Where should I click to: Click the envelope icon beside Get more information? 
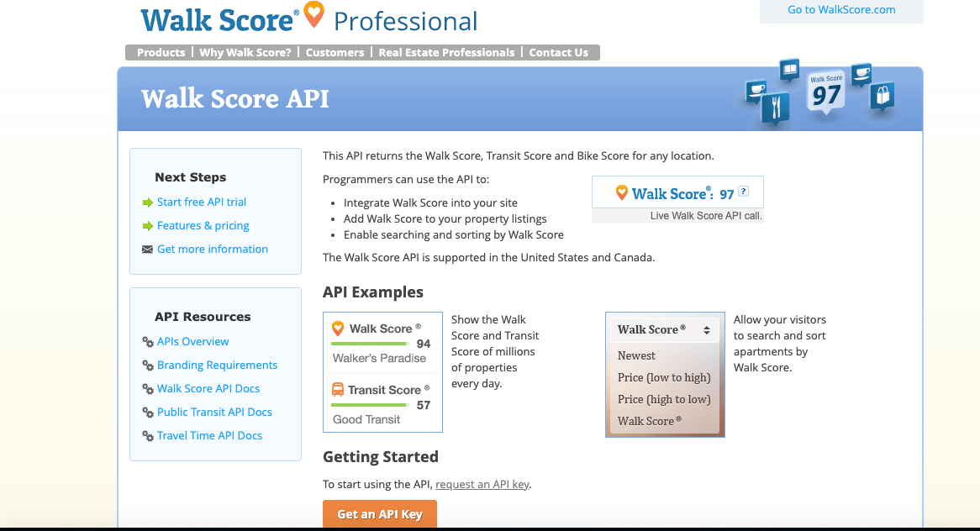148,250
